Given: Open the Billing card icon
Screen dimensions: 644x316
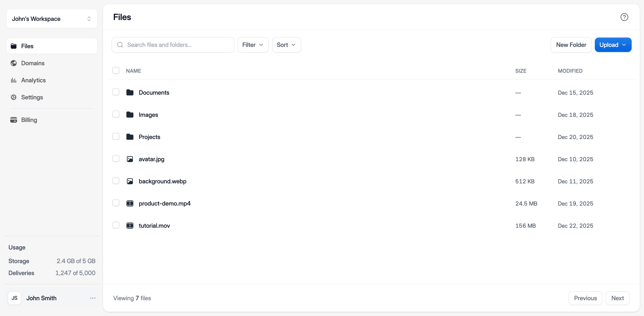Looking at the screenshot, I should tap(14, 120).
